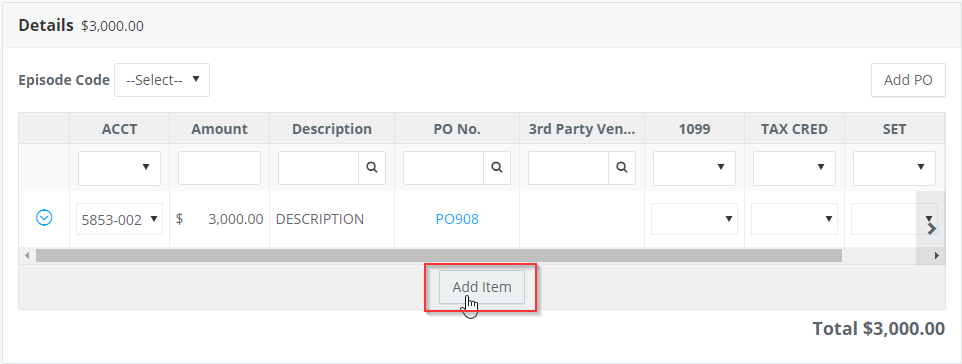Open the 5853-002 account dropdown in row
The width and height of the screenshot is (962, 364).
[x=119, y=219]
